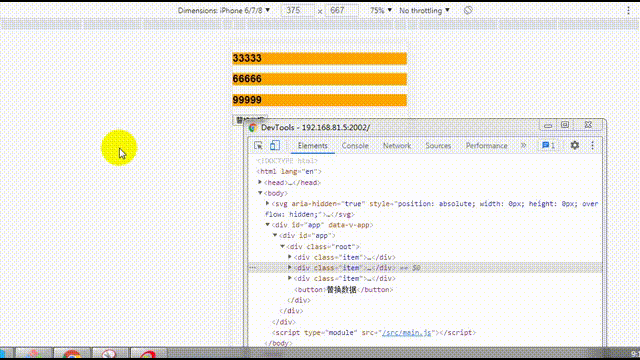Viewport: 640px width, 360px height.
Task: Click the rotate device icon
Action: click(x=468, y=11)
